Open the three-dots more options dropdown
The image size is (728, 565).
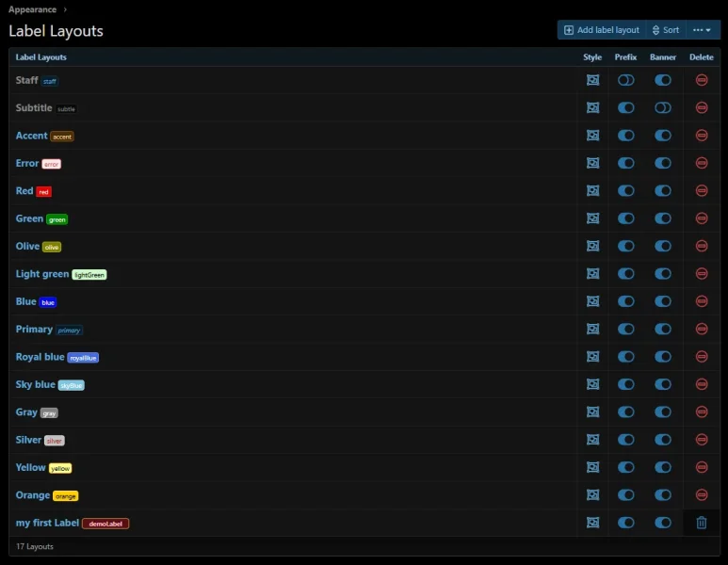point(703,30)
